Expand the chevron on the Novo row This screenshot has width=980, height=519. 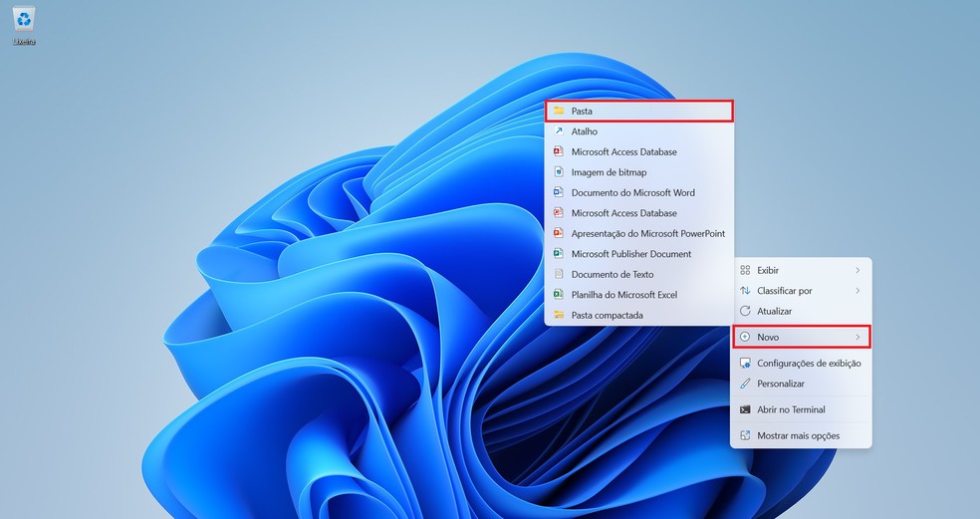(857, 337)
